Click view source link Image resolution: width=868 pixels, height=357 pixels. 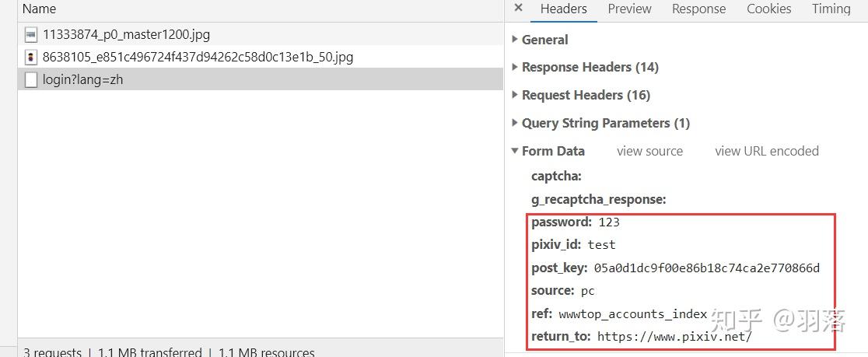click(649, 151)
